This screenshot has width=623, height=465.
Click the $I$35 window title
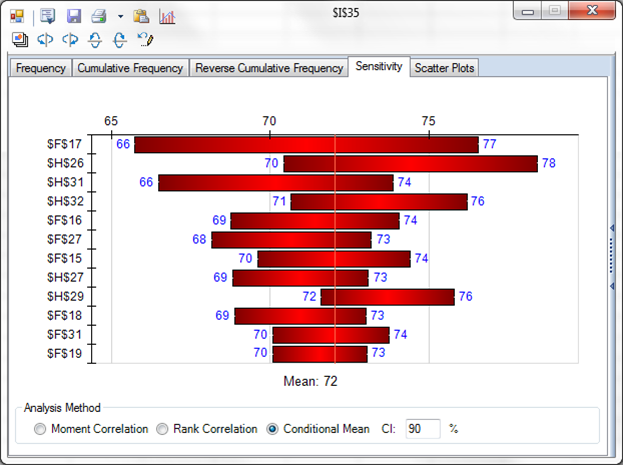(346, 13)
